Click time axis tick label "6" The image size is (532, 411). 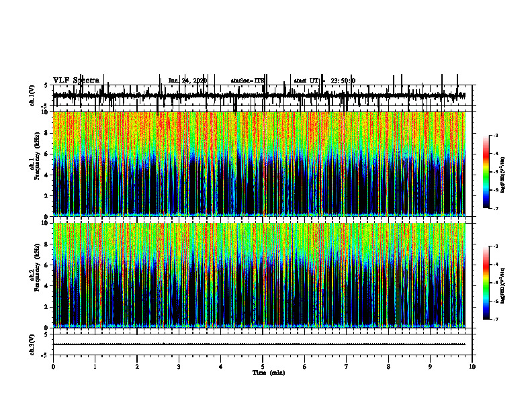pos(305,367)
